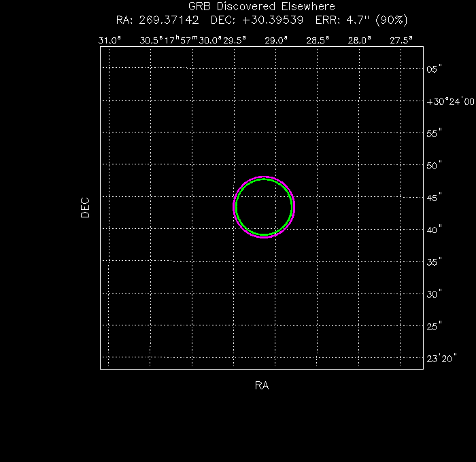This screenshot has width=476, height=462.
Task: Click the 23'20" declination tick label
Action: (441, 358)
